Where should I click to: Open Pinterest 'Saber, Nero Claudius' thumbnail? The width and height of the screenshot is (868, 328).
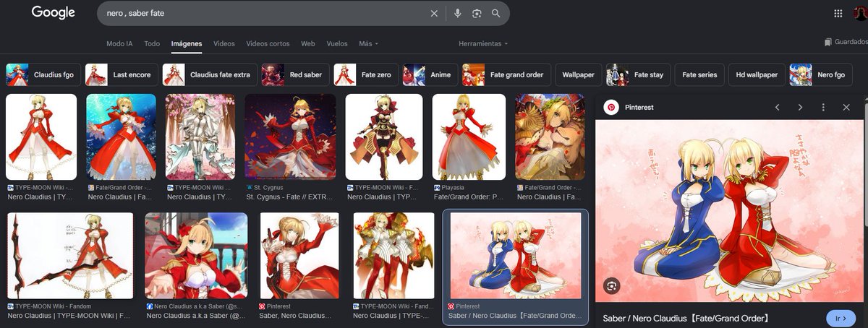[x=299, y=256]
